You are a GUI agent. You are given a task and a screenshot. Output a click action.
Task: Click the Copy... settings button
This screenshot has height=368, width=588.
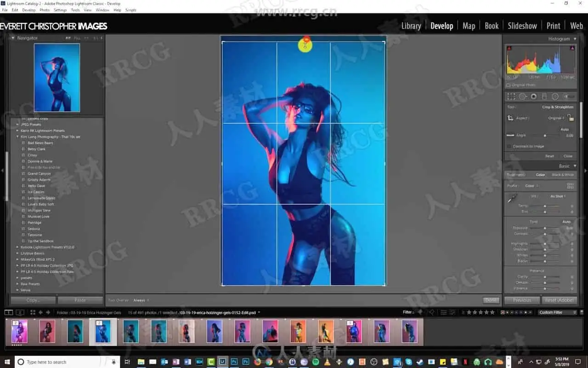[x=33, y=300]
